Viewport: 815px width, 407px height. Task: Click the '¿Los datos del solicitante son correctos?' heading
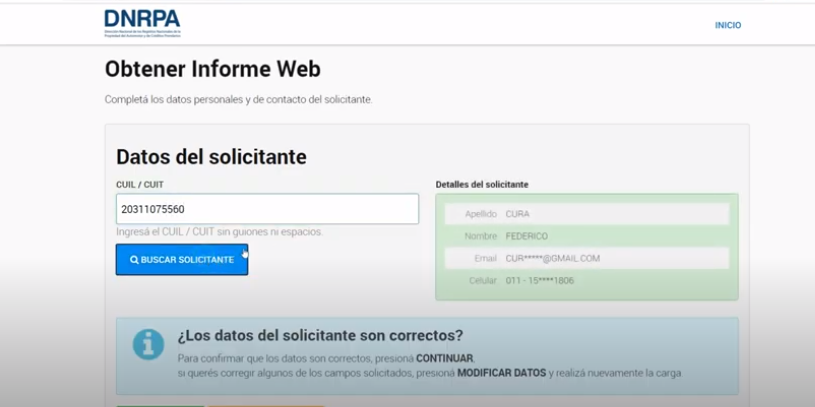pos(320,336)
